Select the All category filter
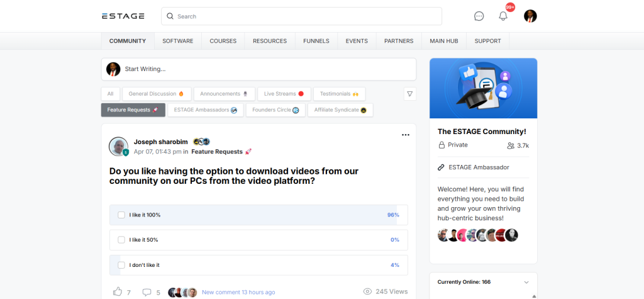This screenshot has height=299, width=644. click(111, 94)
